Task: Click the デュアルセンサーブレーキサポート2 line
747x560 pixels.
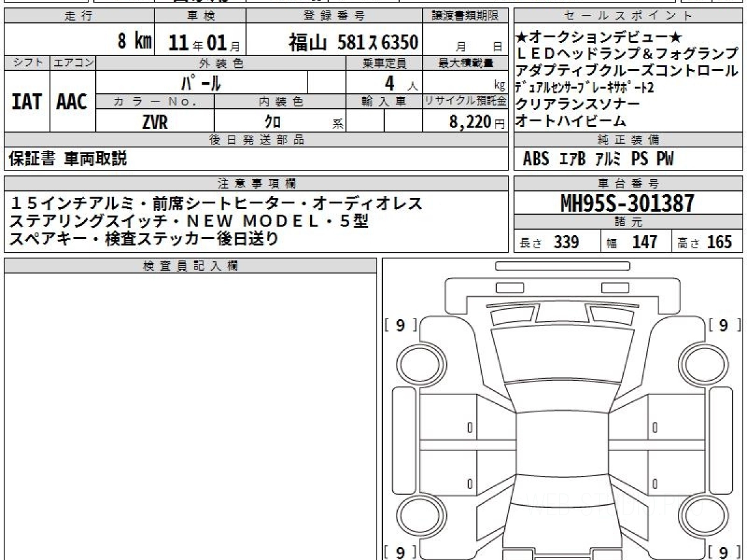Action: tap(585, 88)
